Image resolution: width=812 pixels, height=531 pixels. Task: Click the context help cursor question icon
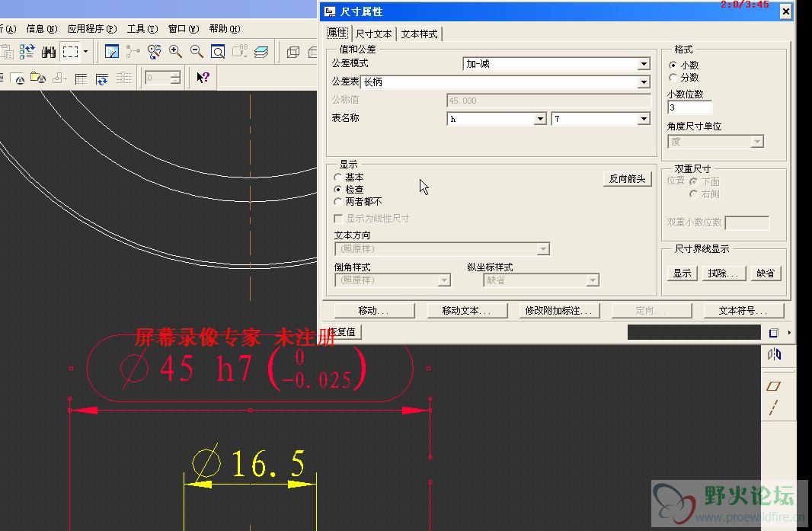pos(203,78)
